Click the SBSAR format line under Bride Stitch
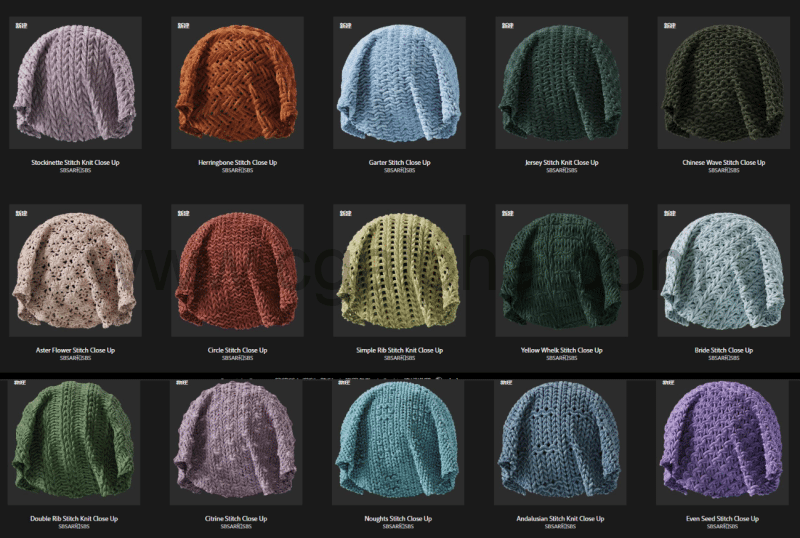The image size is (800, 538). pos(723,358)
